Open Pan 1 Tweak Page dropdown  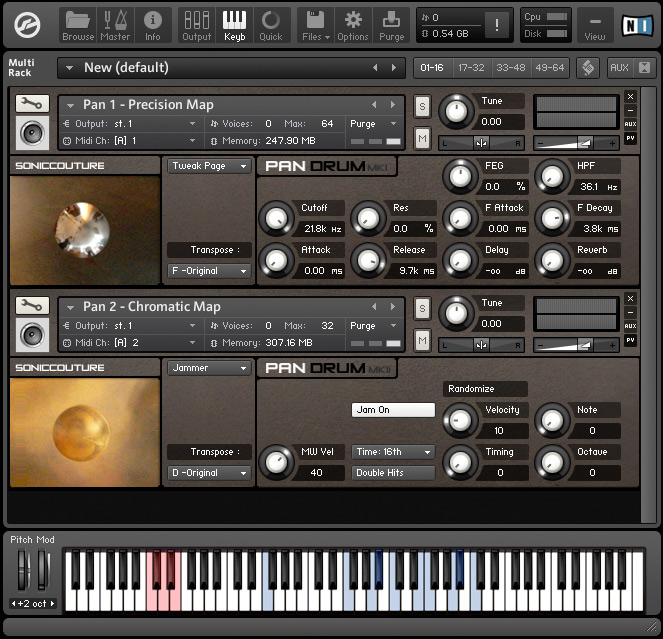[209, 166]
